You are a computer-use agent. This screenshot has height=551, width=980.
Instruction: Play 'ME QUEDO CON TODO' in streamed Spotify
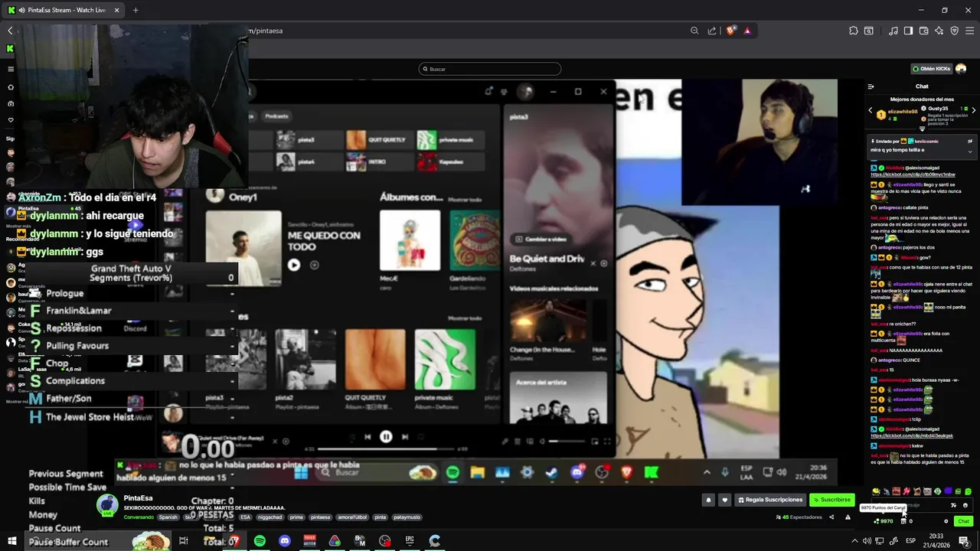(294, 265)
